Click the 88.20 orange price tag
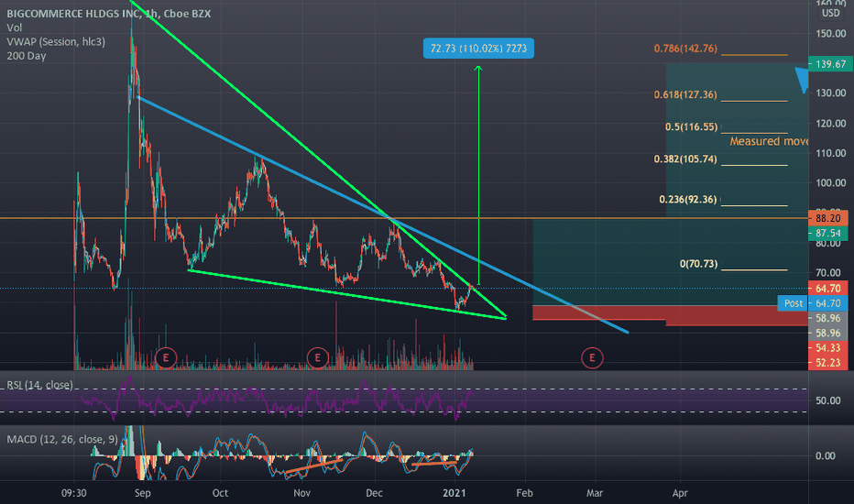 tap(827, 218)
